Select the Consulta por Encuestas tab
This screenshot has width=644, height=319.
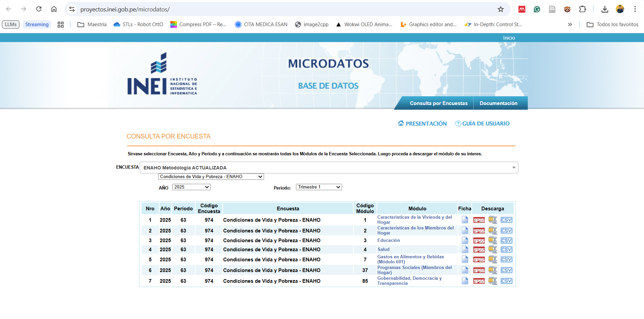click(x=438, y=103)
